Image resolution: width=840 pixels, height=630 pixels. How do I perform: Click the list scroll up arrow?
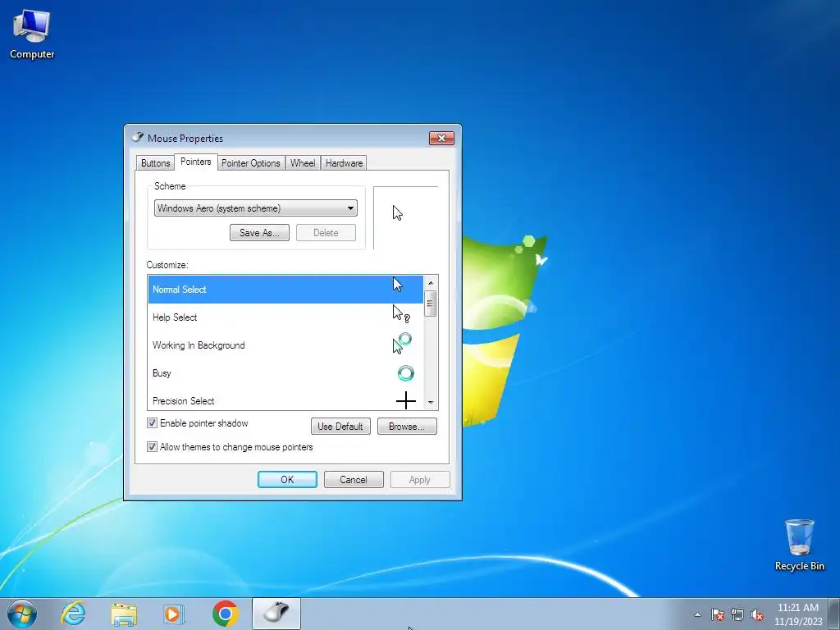[430, 282]
